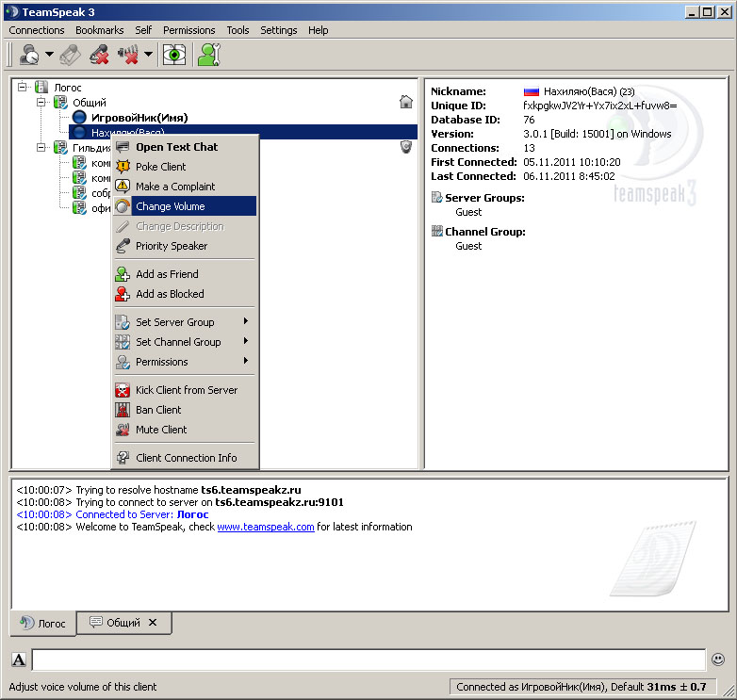Click the Connect to server toolbar icon
The width and height of the screenshot is (737, 700).
coord(29,55)
